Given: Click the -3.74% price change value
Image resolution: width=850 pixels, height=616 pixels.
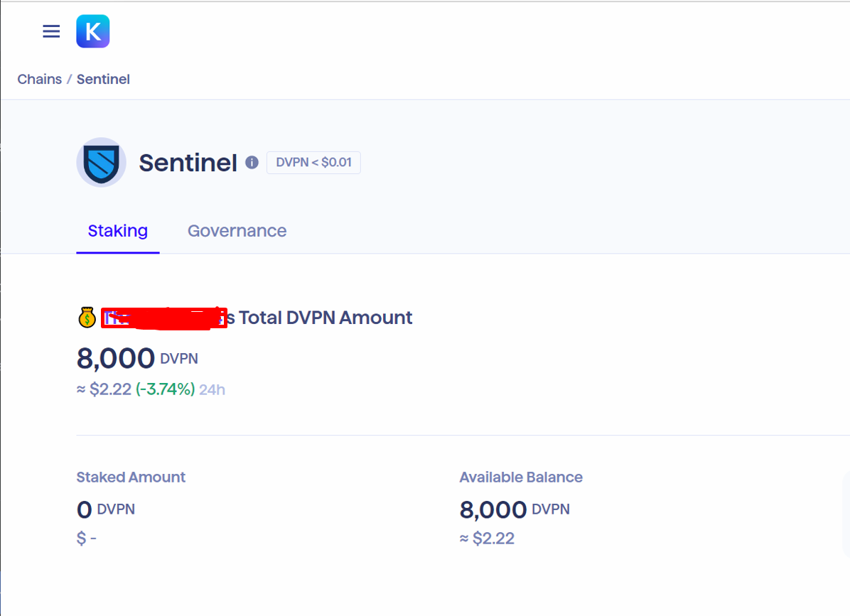Looking at the screenshot, I should (x=165, y=389).
